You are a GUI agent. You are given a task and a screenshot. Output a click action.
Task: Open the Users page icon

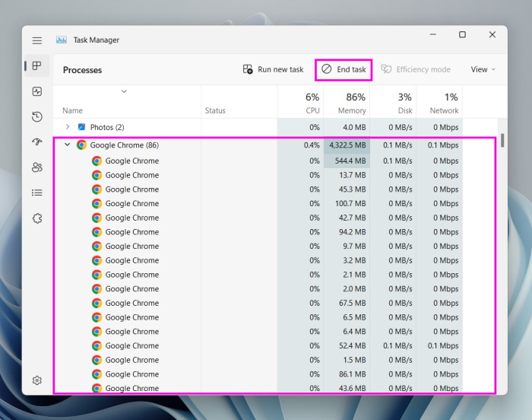36,167
